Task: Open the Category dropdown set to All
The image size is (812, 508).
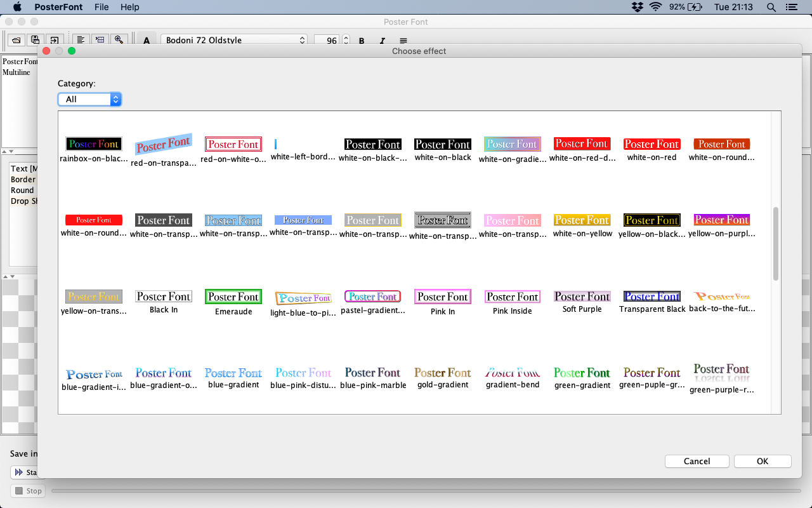Action: click(x=89, y=99)
